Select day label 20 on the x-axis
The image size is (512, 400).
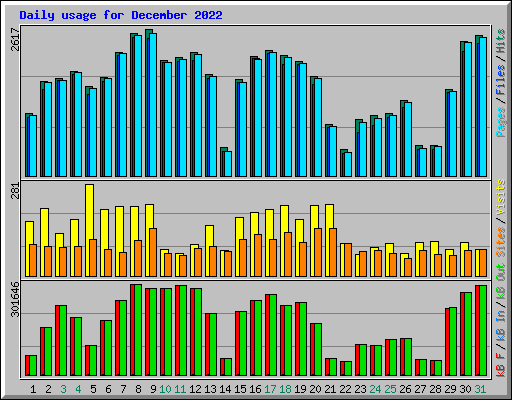315,389
